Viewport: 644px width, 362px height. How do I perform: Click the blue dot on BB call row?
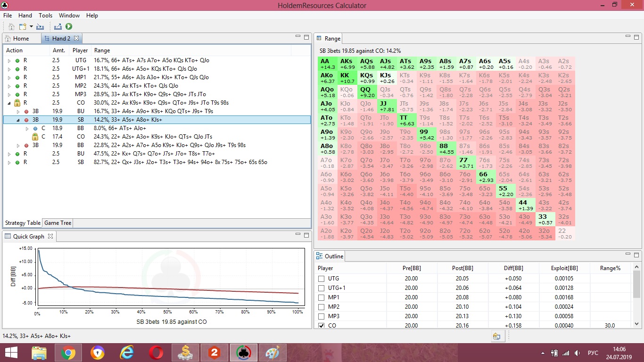35,128
